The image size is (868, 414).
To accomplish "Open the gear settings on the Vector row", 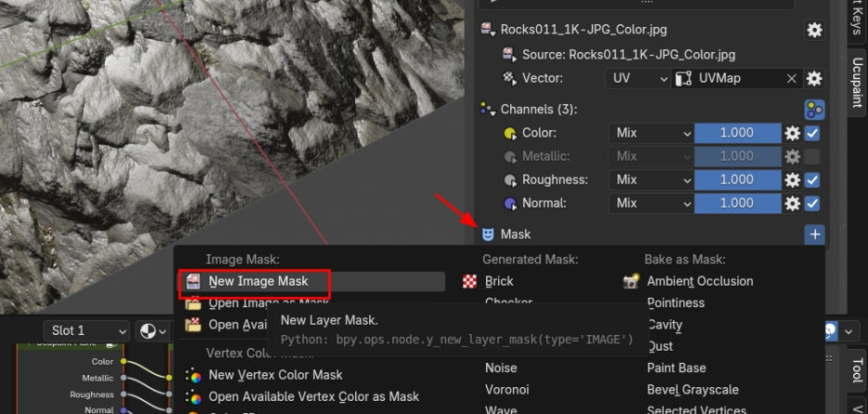I will pyautogui.click(x=814, y=79).
